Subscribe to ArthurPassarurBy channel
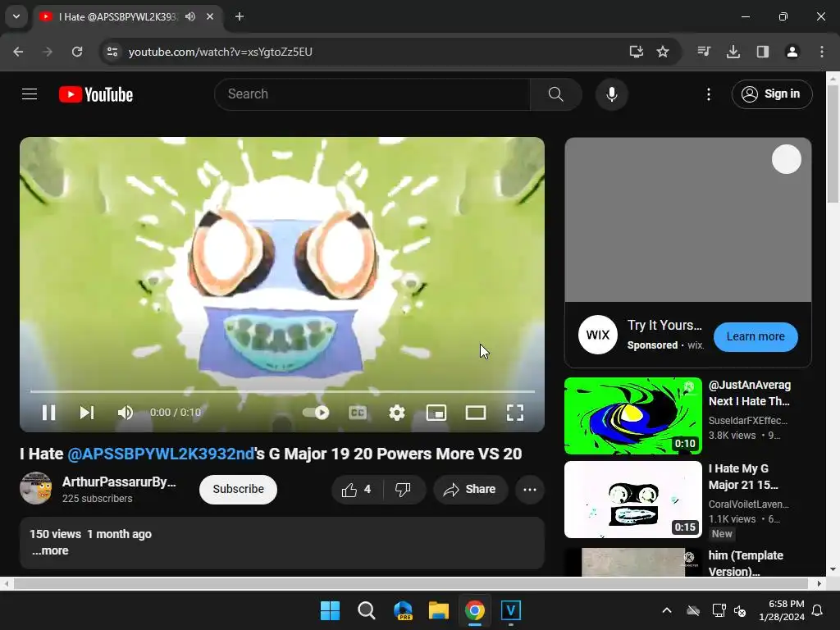 (239, 489)
